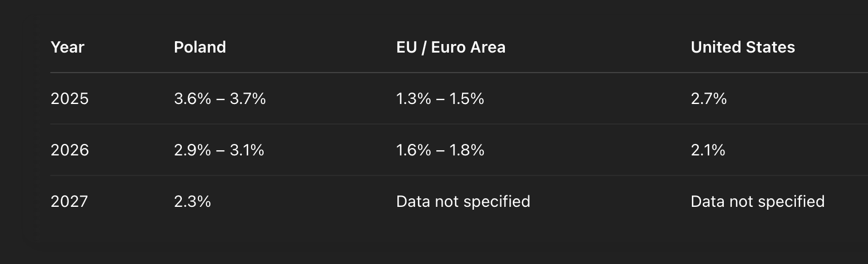
Task: Select the United States 2.7% cell
Action: pos(708,99)
